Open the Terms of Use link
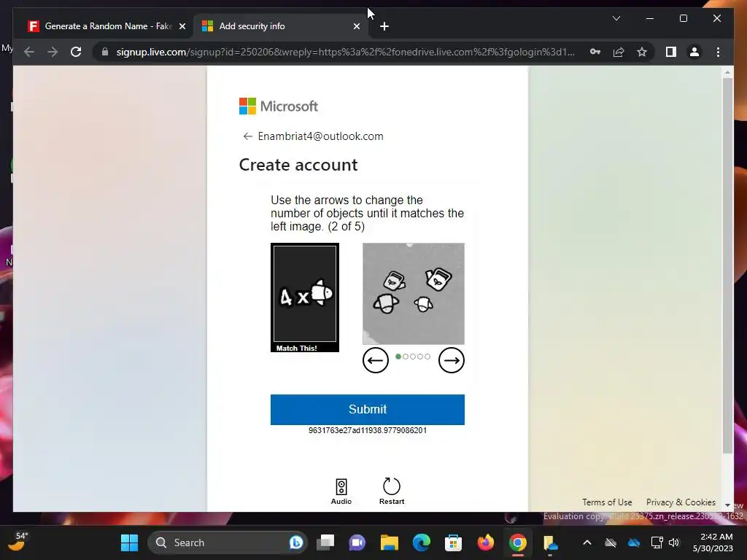Screen dimensions: 747x560 607,502
